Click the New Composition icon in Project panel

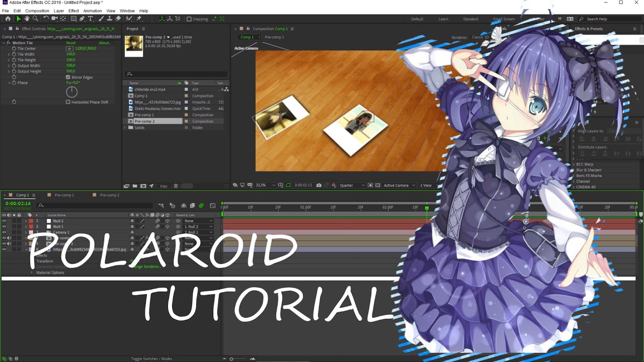tap(143, 186)
